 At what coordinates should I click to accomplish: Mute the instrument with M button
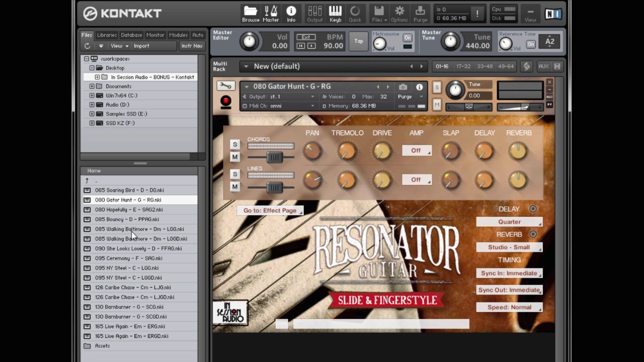click(437, 105)
